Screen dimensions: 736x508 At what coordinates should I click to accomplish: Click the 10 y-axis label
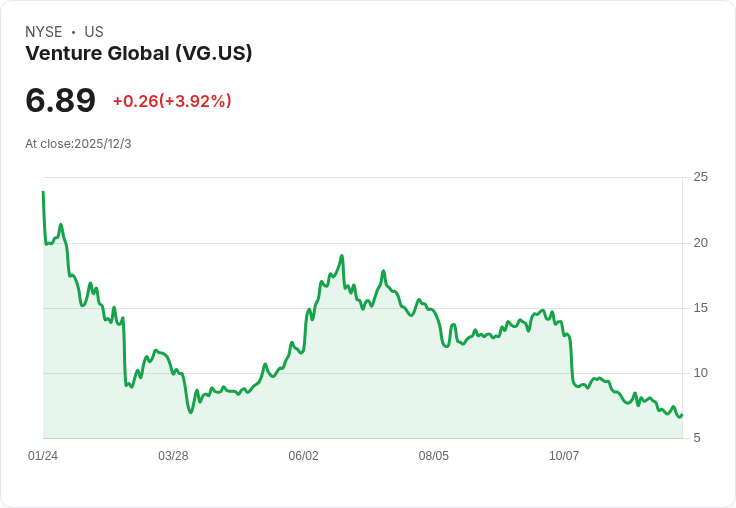point(700,373)
